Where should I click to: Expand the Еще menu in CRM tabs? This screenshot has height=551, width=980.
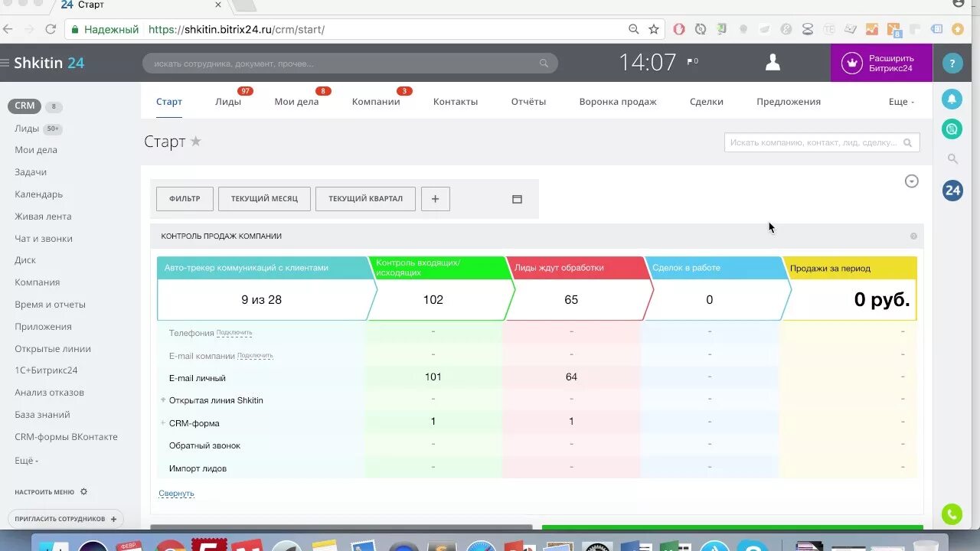tap(901, 102)
